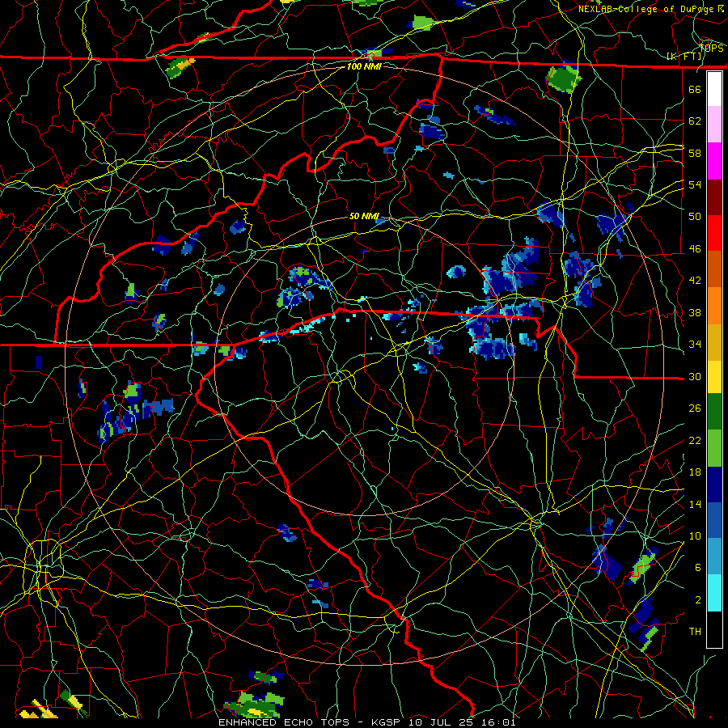Click the TOPS legend heading
The height and width of the screenshot is (728, 728).
[x=711, y=49]
